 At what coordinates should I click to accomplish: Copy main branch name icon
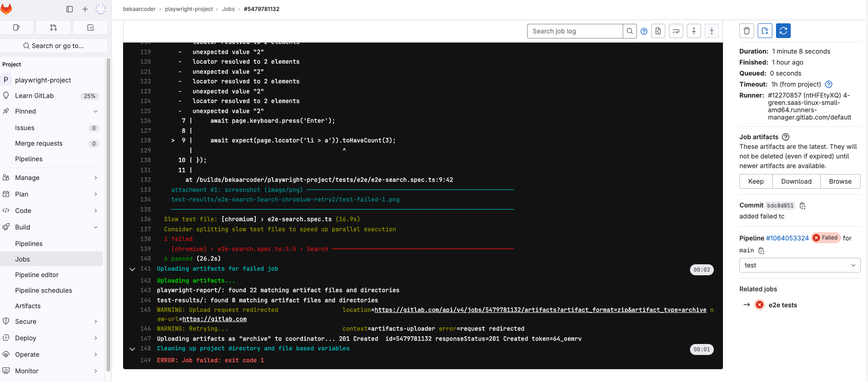click(761, 251)
